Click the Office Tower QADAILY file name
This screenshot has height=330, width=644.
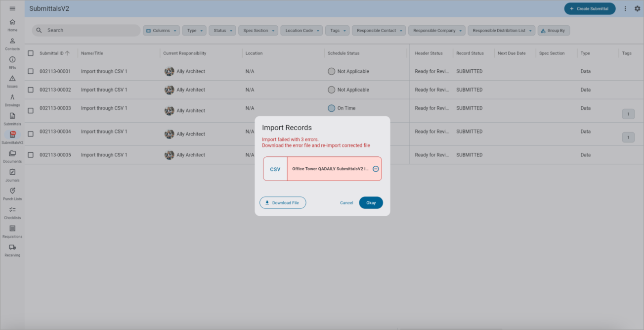(330, 169)
